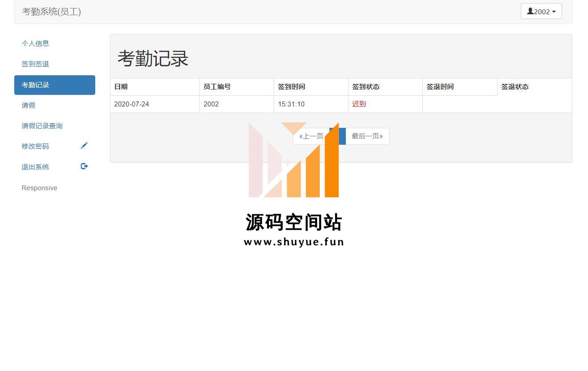This screenshot has height=371, width=588.
Task: Click the sign-in time 15:31:10
Action: point(311,104)
